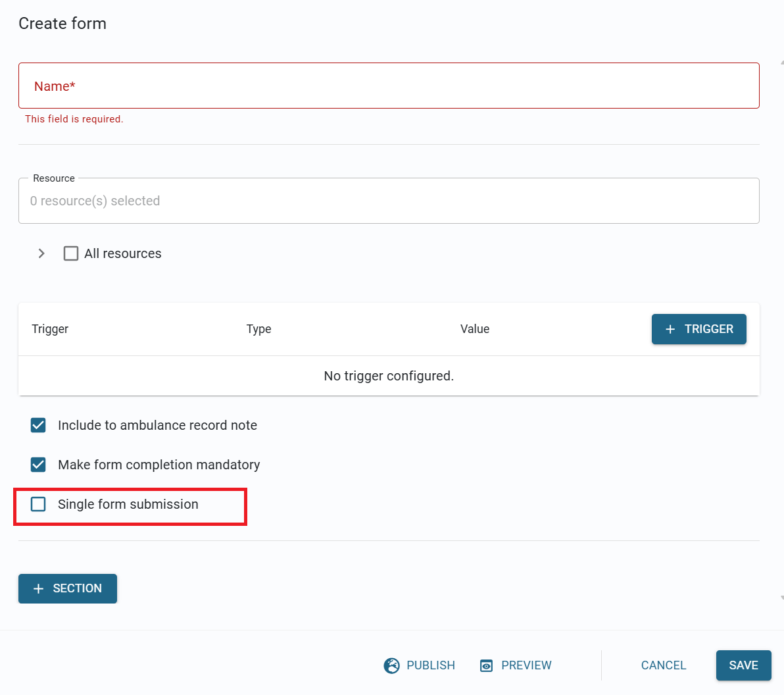Cancel the form creation
This screenshot has width=784, height=695.
pyautogui.click(x=663, y=665)
